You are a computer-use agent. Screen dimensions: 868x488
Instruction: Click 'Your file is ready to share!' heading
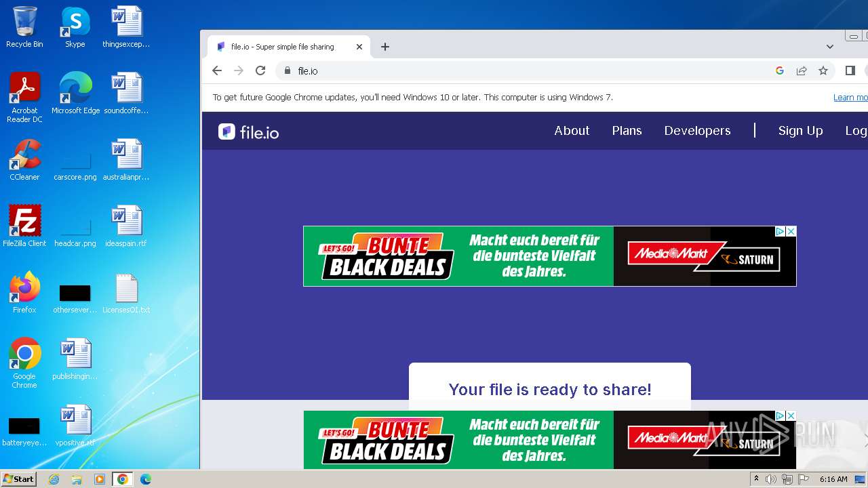pyautogui.click(x=550, y=389)
